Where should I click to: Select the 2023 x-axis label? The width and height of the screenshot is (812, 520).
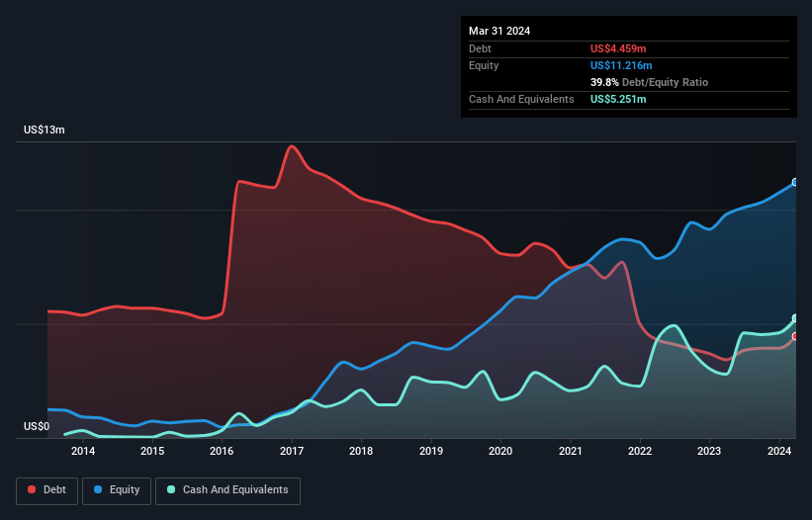pos(709,451)
